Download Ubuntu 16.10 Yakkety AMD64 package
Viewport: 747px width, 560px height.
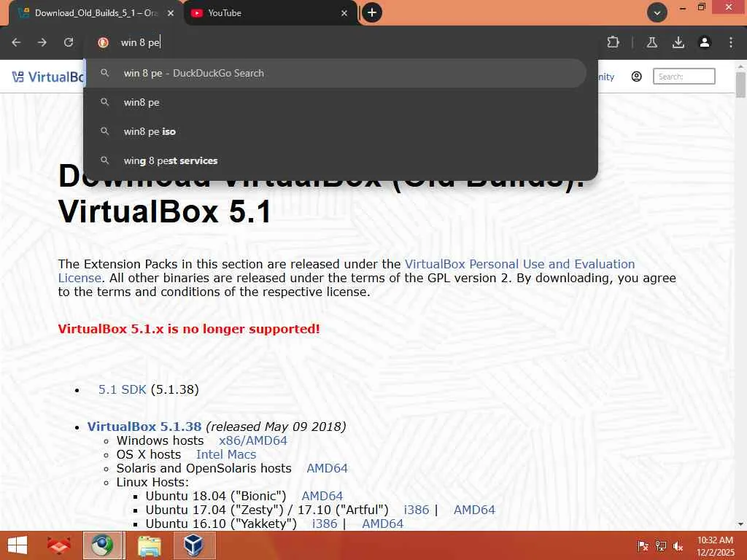(382, 524)
